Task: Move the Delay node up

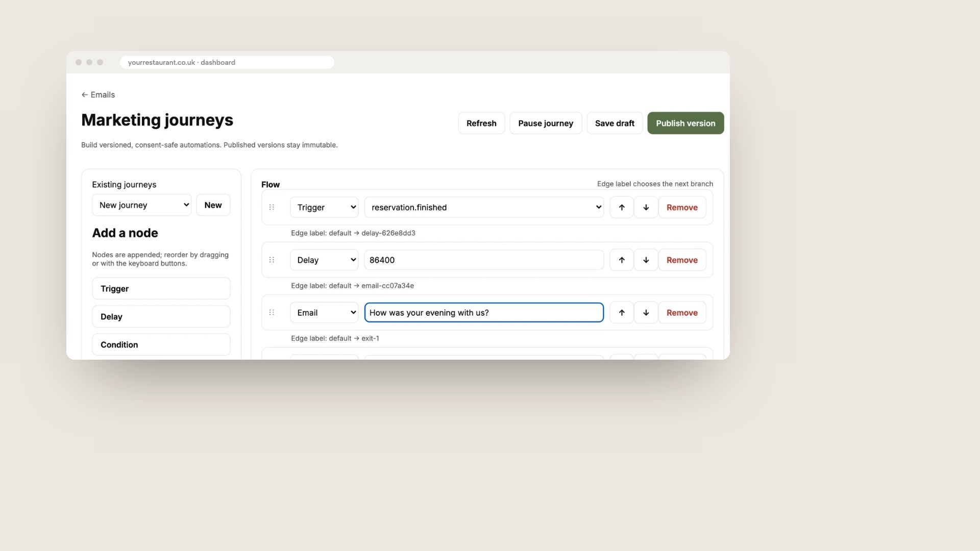Action: [x=622, y=260]
